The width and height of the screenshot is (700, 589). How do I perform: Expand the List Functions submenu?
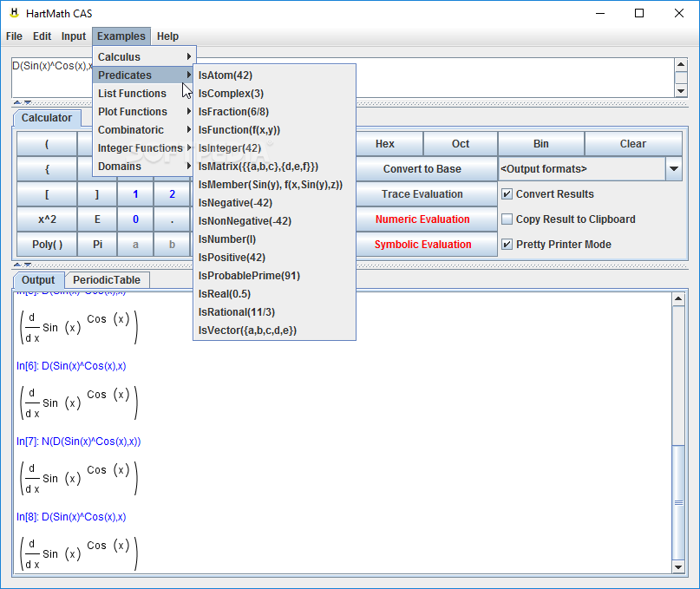pyautogui.click(x=144, y=94)
